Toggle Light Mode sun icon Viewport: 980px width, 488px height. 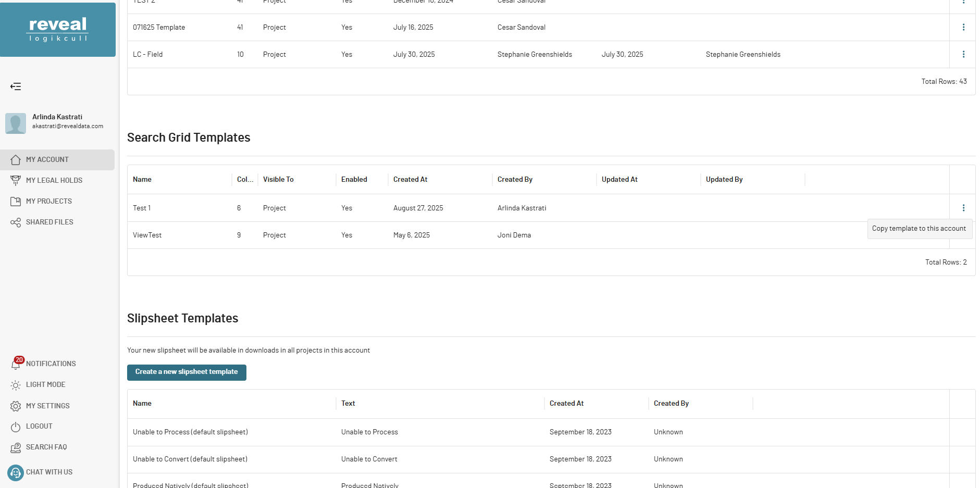pyautogui.click(x=16, y=385)
